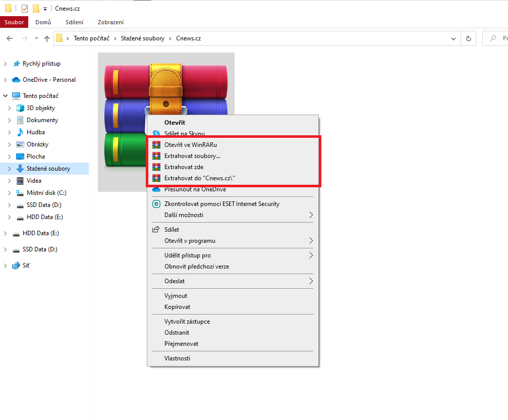Click the forward navigation arrow

[24, 38]
